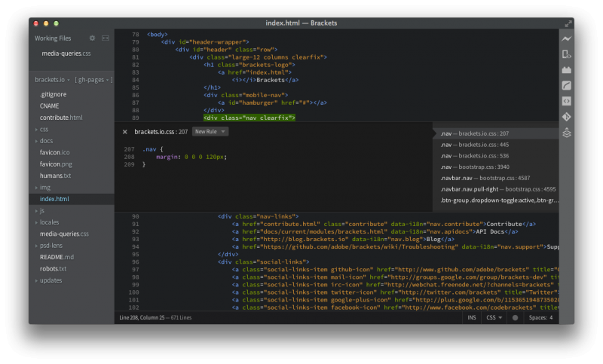
Task: Click brackets.io.css : 207 inline editor filename
Action: click(x=161, y=132)
